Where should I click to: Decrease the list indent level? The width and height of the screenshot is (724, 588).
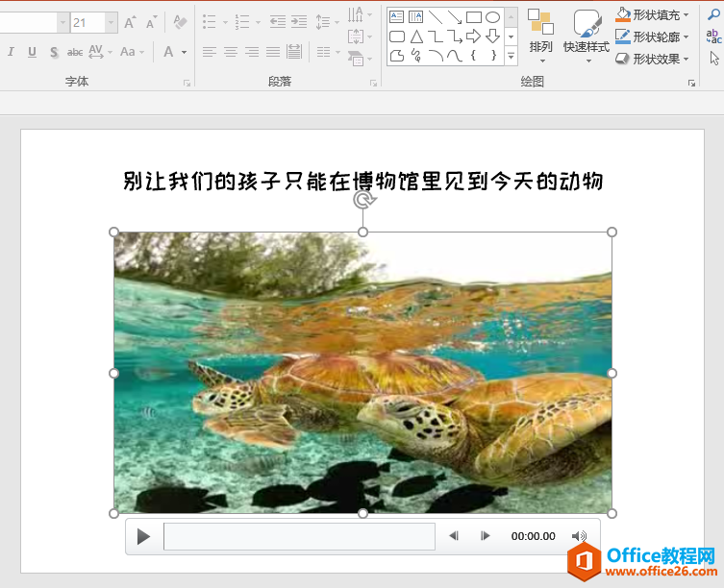(278, 22)
